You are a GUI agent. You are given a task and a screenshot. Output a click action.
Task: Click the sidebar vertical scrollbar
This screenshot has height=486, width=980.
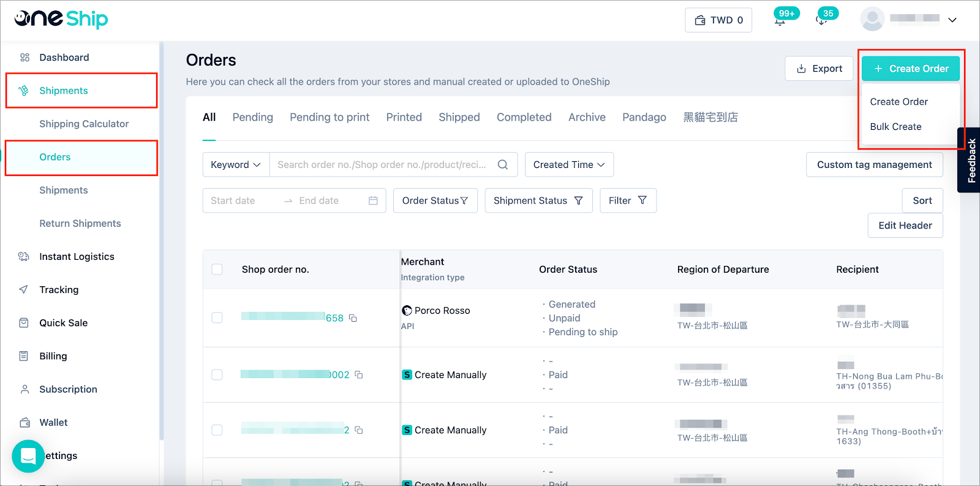pyautogui.click(x=161, y=240)
